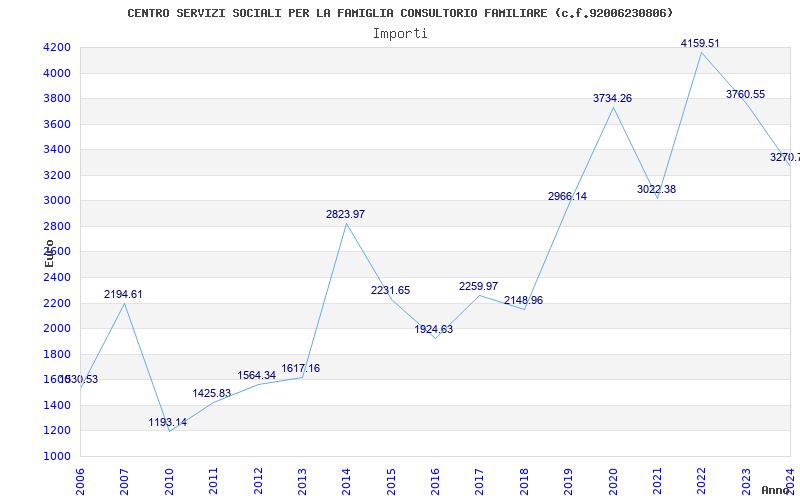Viewport: 800px width, 500px height.
Task: Select data label 2148.96
Action: [x=523, y=301]
